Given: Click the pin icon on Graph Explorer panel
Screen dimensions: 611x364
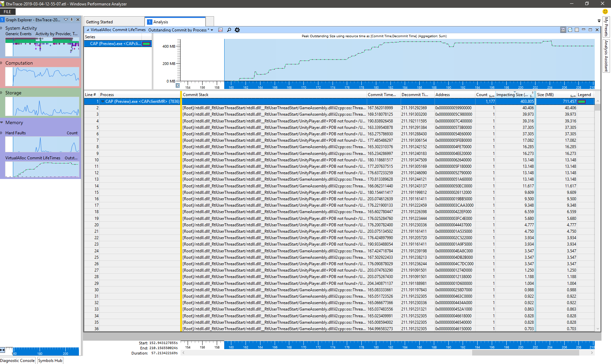Looking at the screenshot, I should [x=72, y=20].
